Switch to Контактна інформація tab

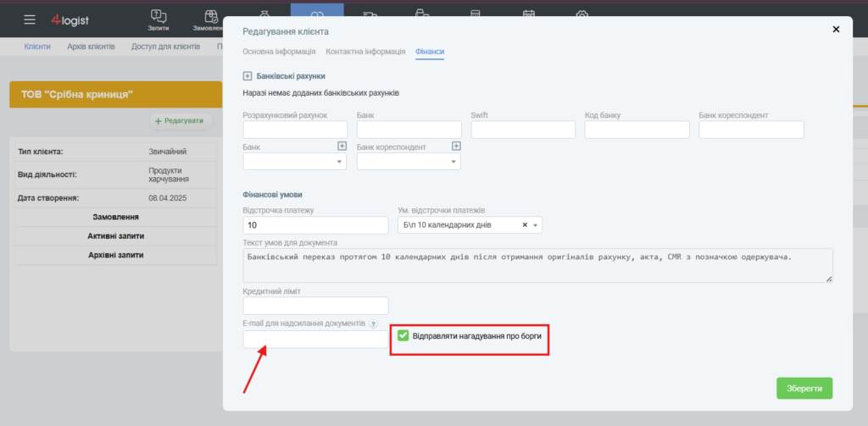point(365,52)
